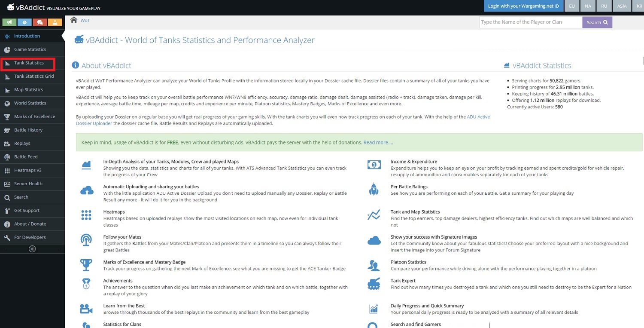Click the orange lab flask button

point(55,22)
